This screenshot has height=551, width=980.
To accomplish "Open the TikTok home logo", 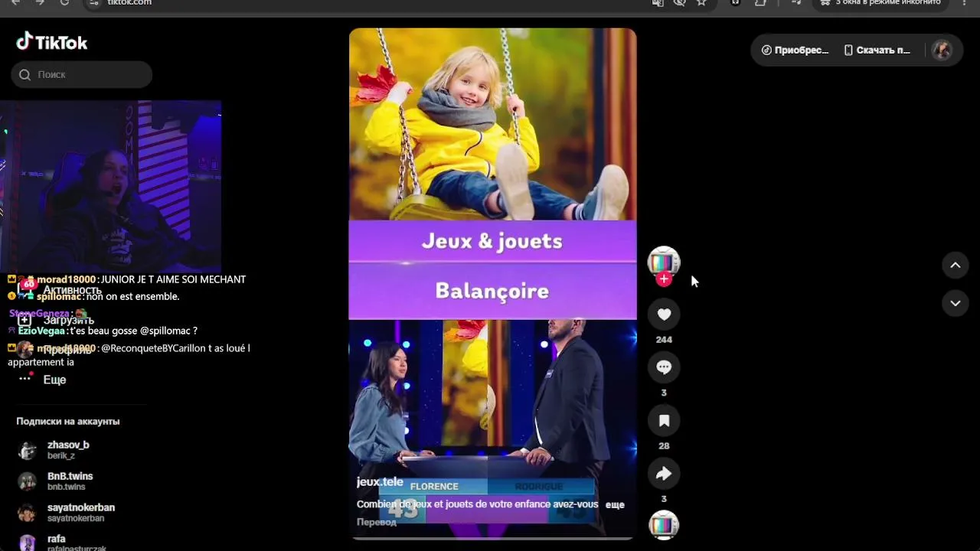I will [x=52, y=42].
